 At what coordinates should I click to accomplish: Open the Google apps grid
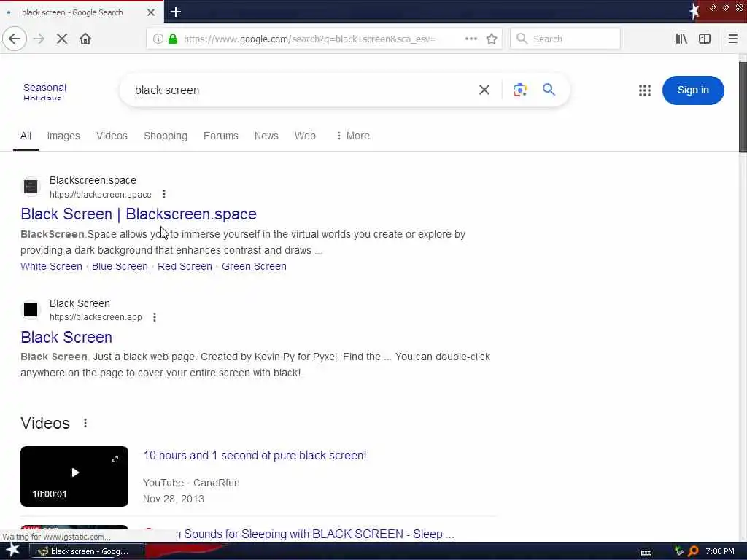click(x=645, y=90)
